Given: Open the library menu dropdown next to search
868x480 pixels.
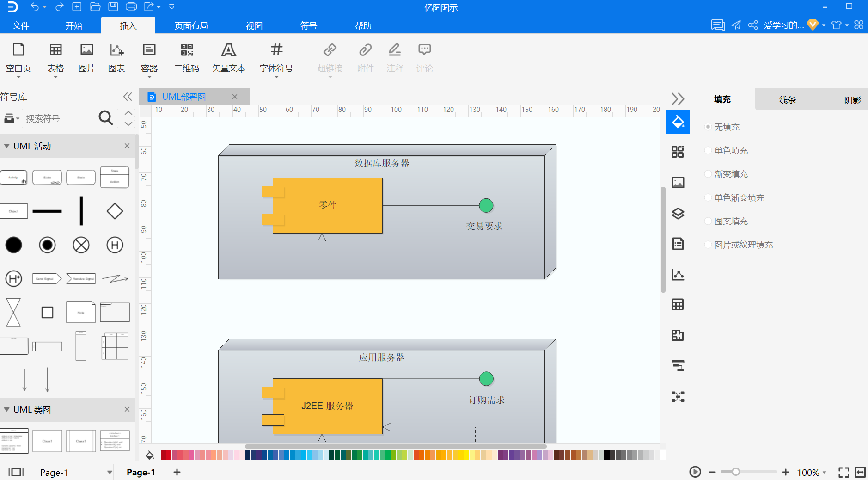Looking at the screenshot, I should 12,119.
